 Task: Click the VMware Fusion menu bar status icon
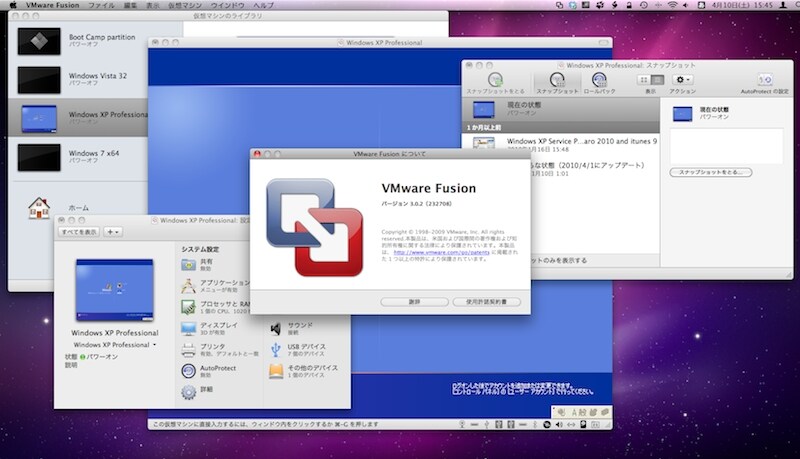coord(560,5)
